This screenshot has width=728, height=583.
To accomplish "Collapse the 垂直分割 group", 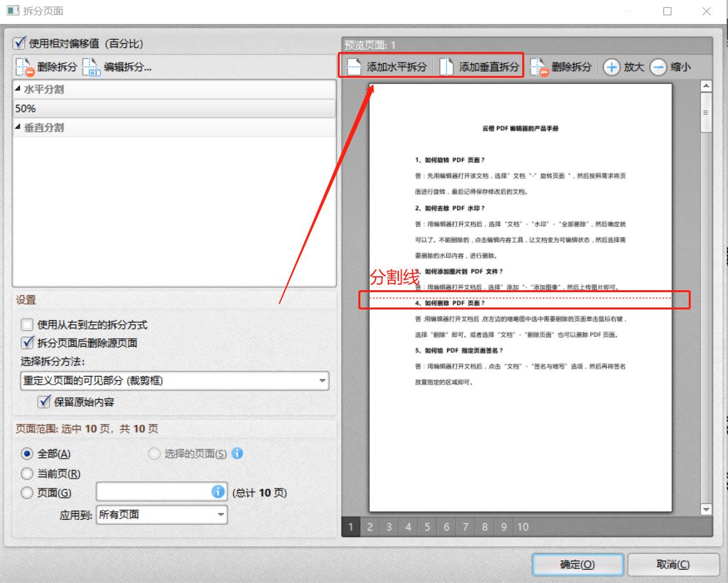I will coord(17,126).
